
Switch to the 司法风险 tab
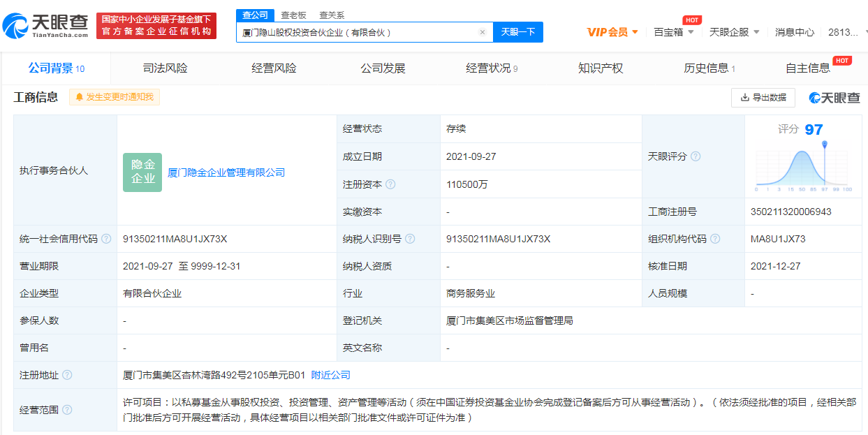tap(165, 68)
